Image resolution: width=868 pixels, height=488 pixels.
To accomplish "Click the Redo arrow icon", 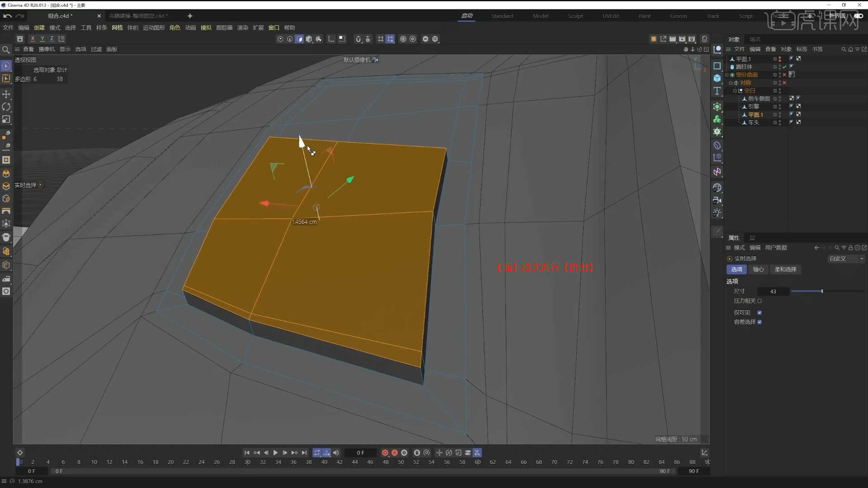I will coord(19,16).
